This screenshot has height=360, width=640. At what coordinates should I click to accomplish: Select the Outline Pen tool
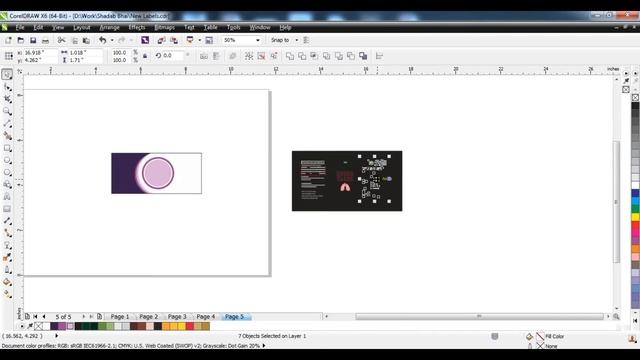(7, 270)
